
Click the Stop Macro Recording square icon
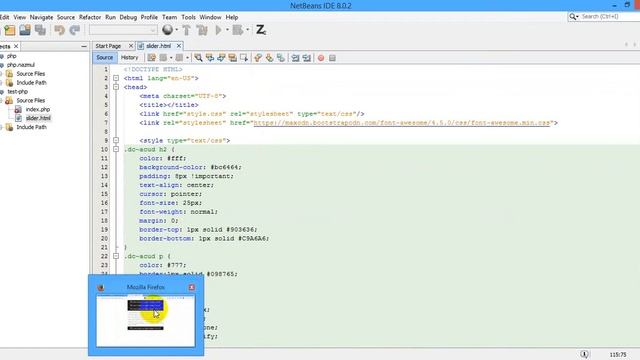(x=332, y=58)
